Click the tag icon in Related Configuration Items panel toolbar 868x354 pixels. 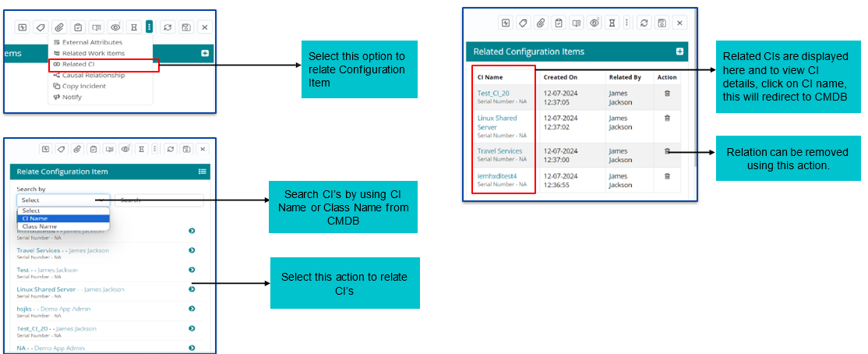coord(523,23)
